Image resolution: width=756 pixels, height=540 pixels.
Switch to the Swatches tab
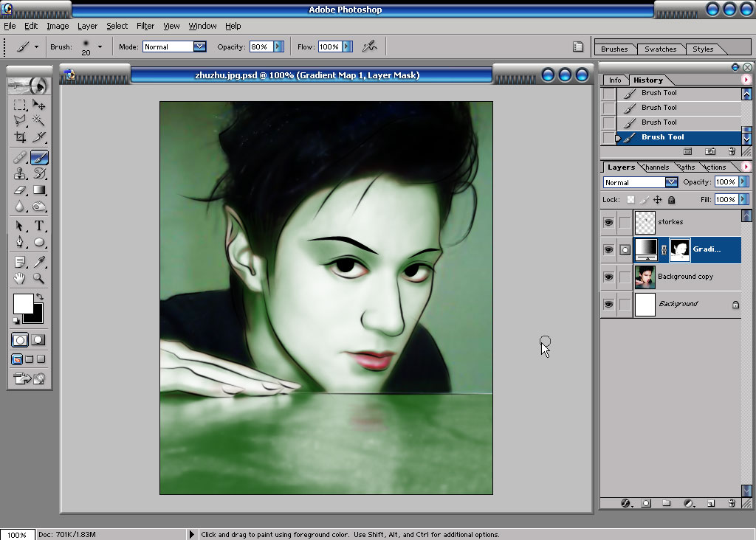tap(660, 49)
